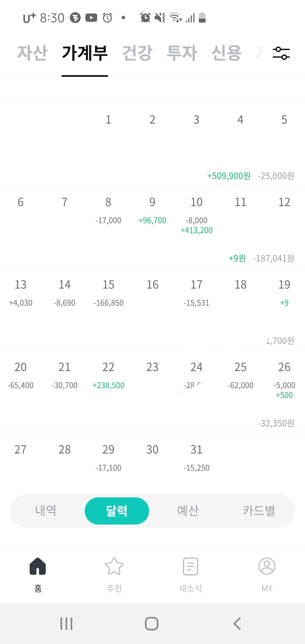The height and width of the screenshot is (644, 305).
Task: Open the star recommendations icon
Action: (x=114, y=567)
